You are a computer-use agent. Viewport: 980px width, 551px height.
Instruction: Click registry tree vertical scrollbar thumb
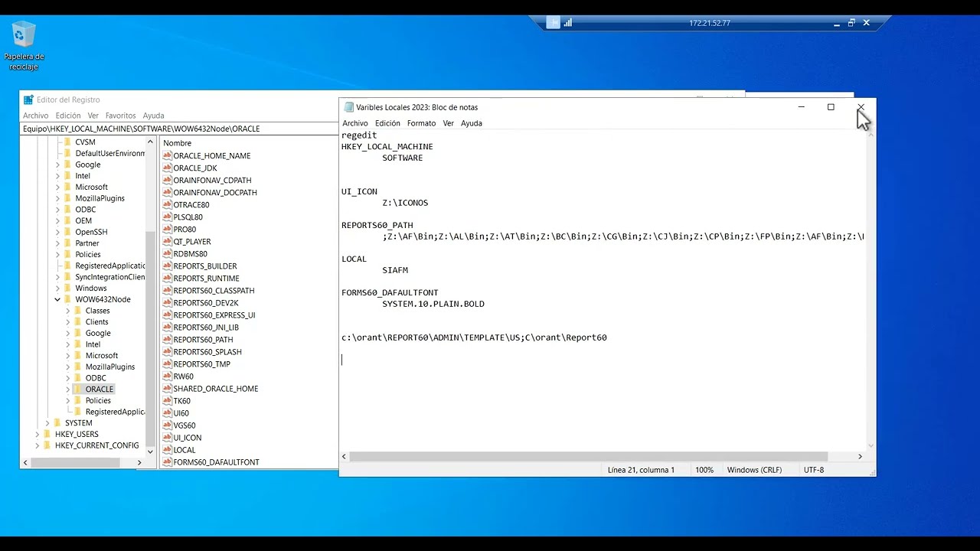(150, 341)
